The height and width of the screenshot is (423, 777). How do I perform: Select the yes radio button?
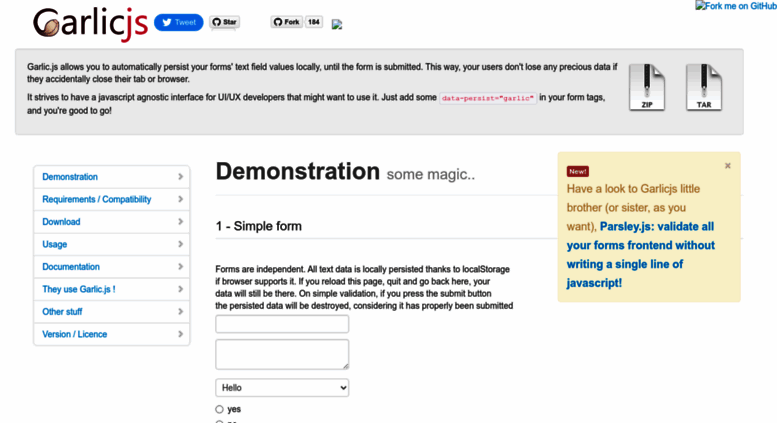(x=219, y=409)
